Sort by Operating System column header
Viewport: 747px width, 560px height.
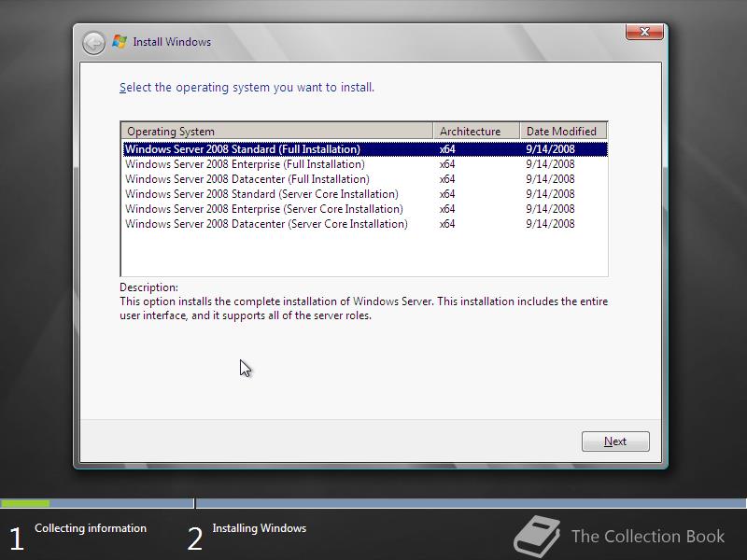[x=276, y=131]
